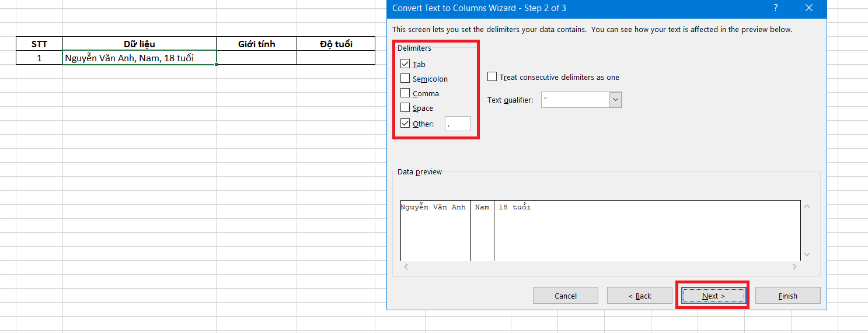
Task: Select the 'Giới tính' header cell
Action: pos(257,44)
